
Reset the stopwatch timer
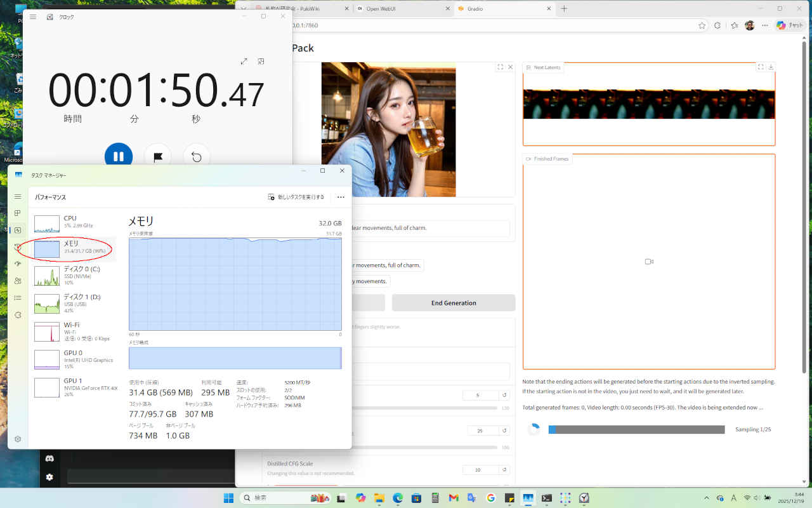197,156
